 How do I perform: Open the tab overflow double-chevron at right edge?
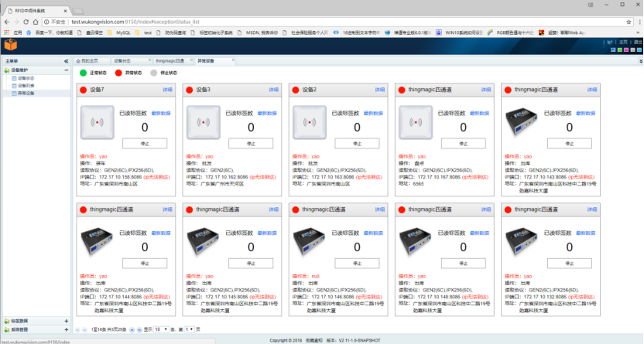click(x=641, y=61)
